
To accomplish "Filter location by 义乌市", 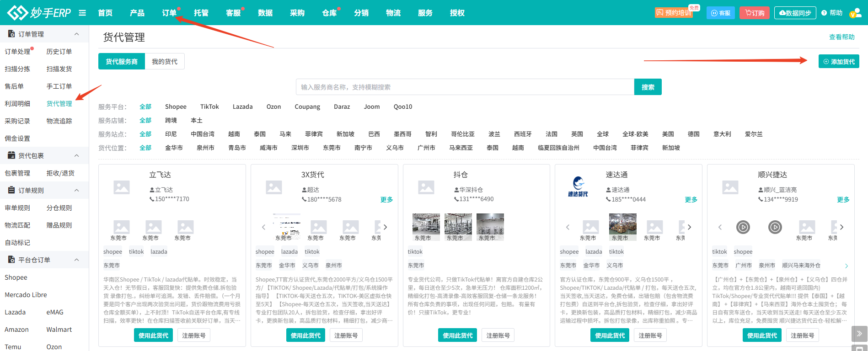I will coord(395,148).
